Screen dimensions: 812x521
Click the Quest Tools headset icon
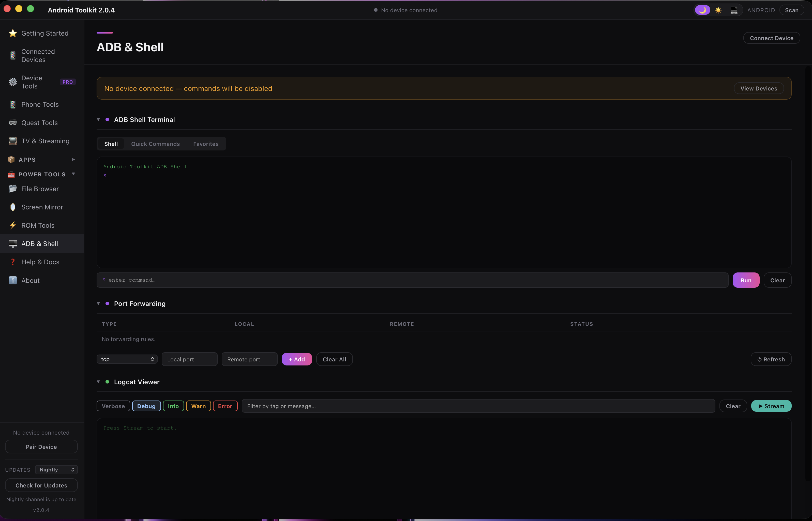13,123
